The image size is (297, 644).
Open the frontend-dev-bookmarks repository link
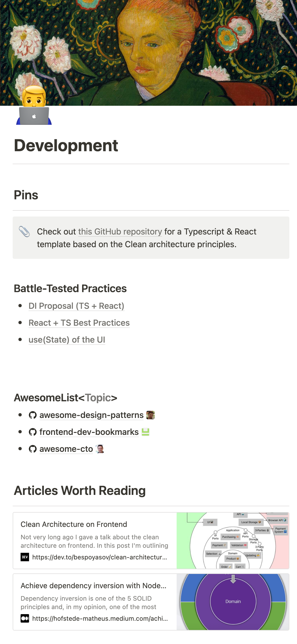[89, 432]
